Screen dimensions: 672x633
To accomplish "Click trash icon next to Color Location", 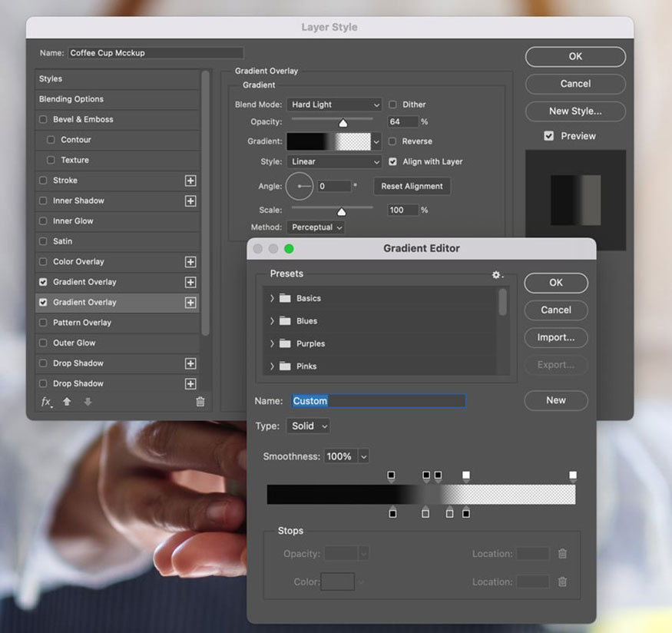I will 562,582.
